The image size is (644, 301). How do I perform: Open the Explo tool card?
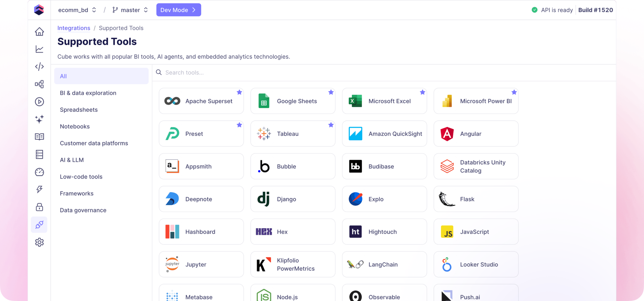(x=384, y=199)
